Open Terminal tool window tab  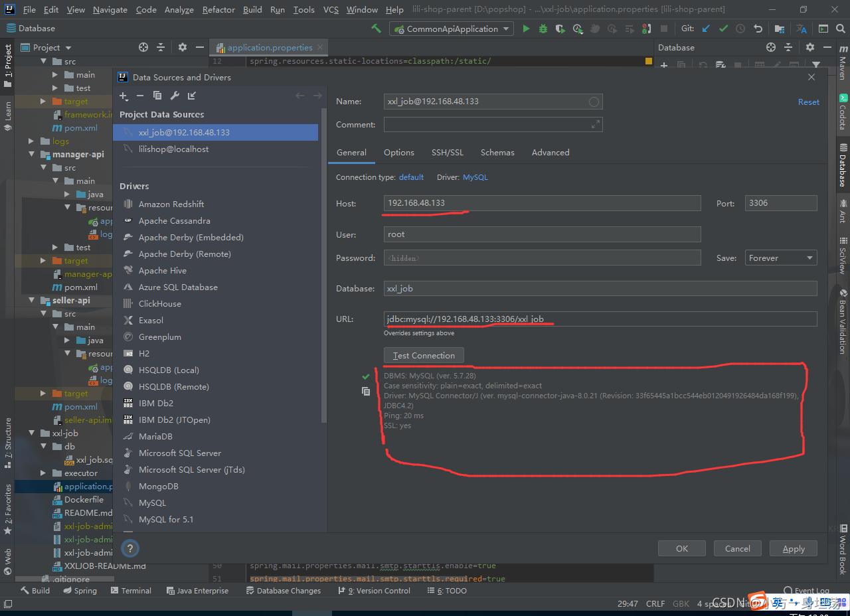tap(131, 590)
